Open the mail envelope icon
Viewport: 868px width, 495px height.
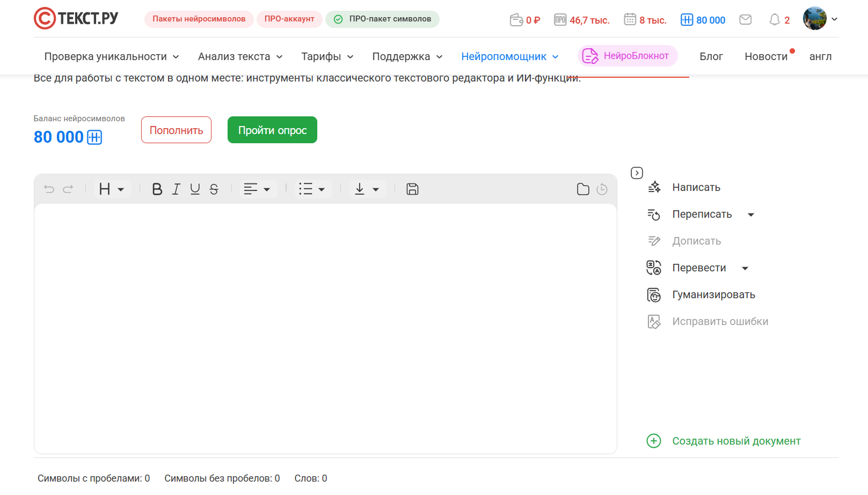tap(745, 20)
